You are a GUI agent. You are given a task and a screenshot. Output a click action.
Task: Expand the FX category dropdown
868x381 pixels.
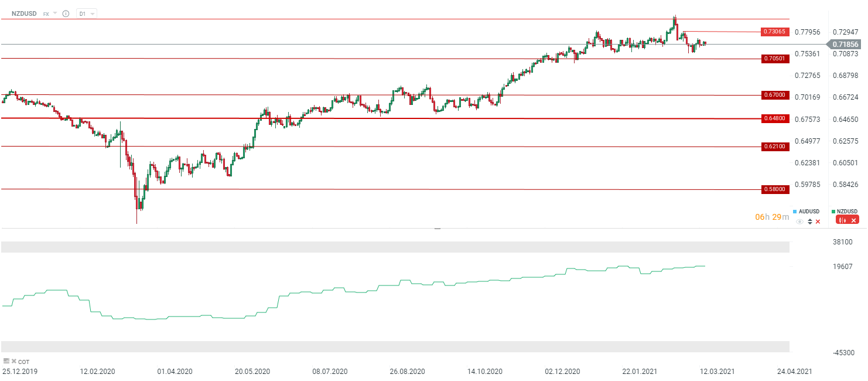tap(54, 13)
